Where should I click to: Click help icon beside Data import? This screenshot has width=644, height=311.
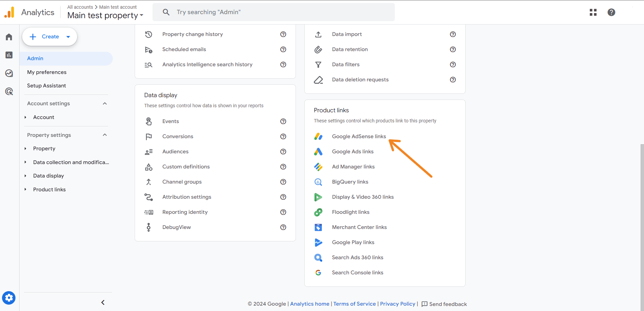pyautogui.click(x=453, y=34)
